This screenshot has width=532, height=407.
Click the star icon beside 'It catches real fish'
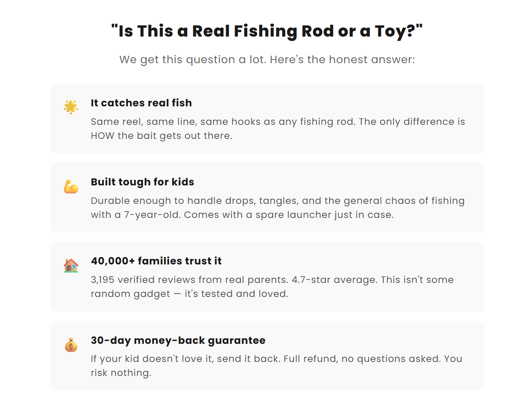coord(71,107)
